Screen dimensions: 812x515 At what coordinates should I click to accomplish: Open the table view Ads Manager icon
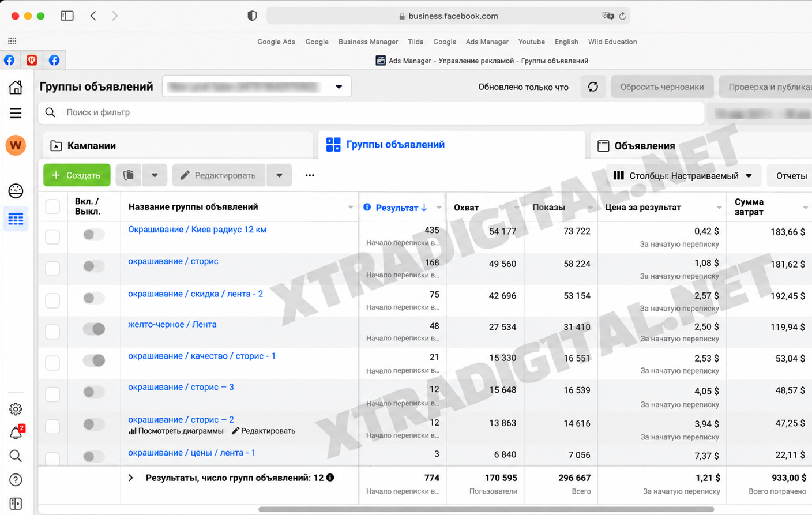(16, 219)
